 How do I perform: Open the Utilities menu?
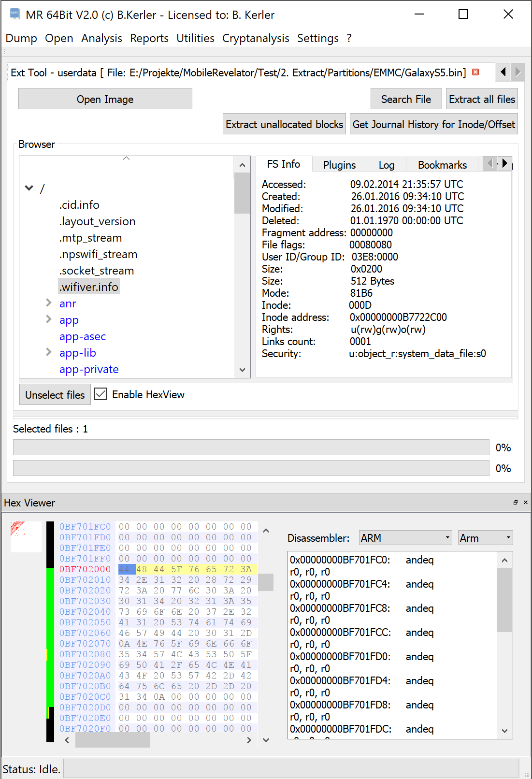[x=195, y=38]
